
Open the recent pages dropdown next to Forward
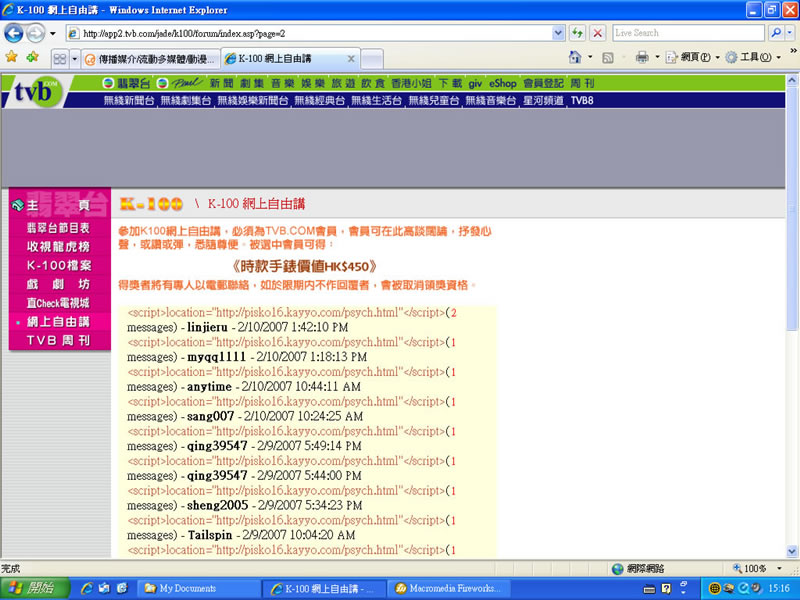coord(53,34)
